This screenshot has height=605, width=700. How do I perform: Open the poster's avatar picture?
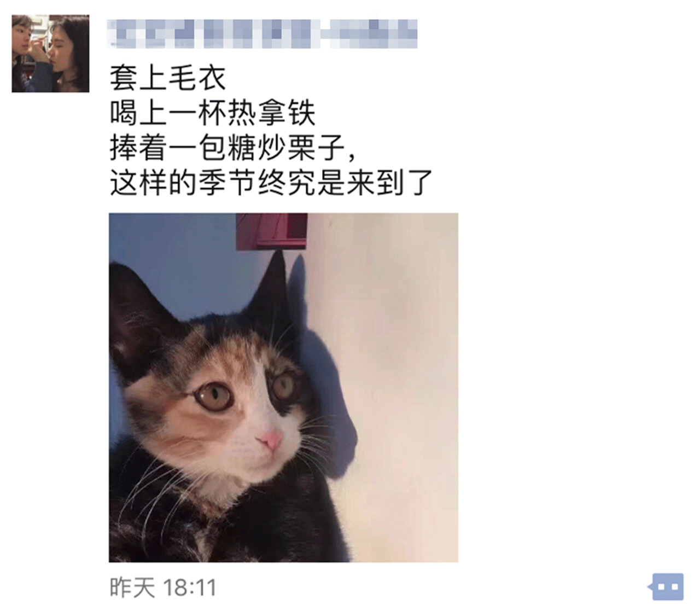50,54
